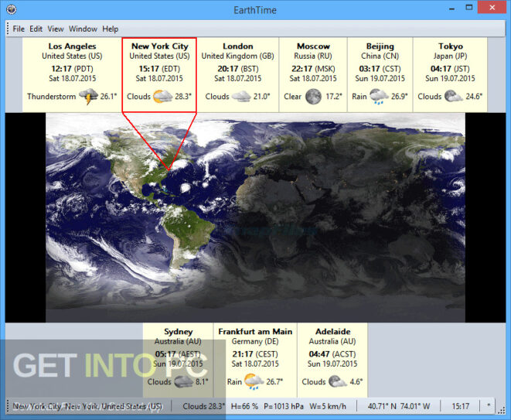Click Adelaide temperature 4.6°

pyautogui.click(x=356, y=381)
